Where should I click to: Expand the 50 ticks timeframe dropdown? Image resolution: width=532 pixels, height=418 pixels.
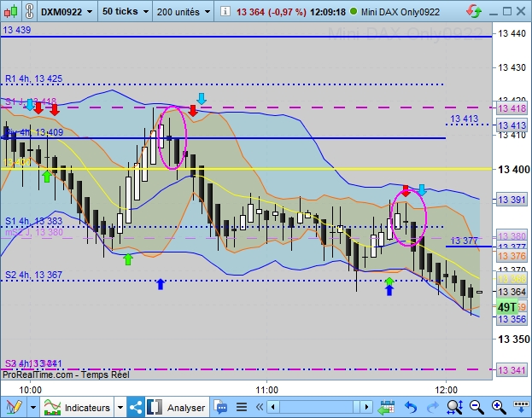point(126,12)
